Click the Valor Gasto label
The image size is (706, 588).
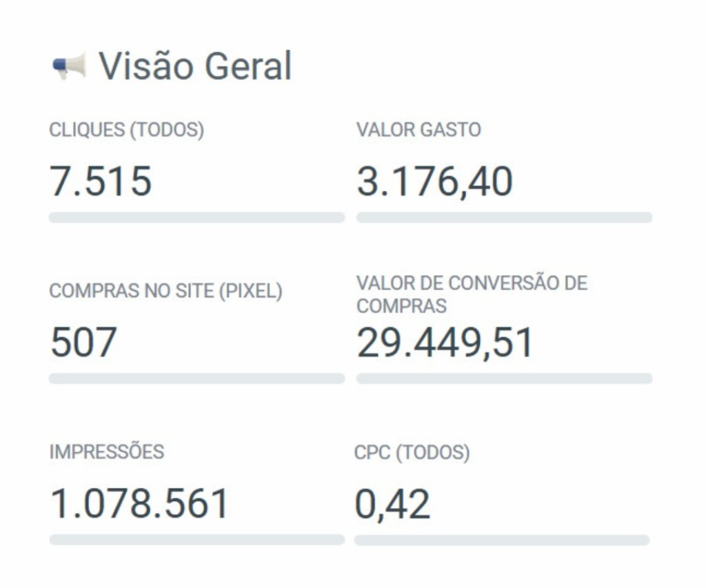coord(418,130)
